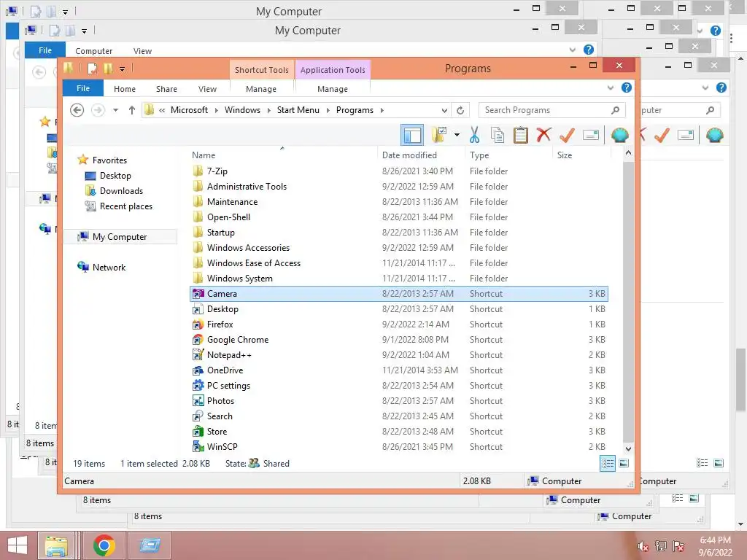Open Computer tab in the rear My Computer window
Viewport: 747px width, 560px height.
pos(94,51)
